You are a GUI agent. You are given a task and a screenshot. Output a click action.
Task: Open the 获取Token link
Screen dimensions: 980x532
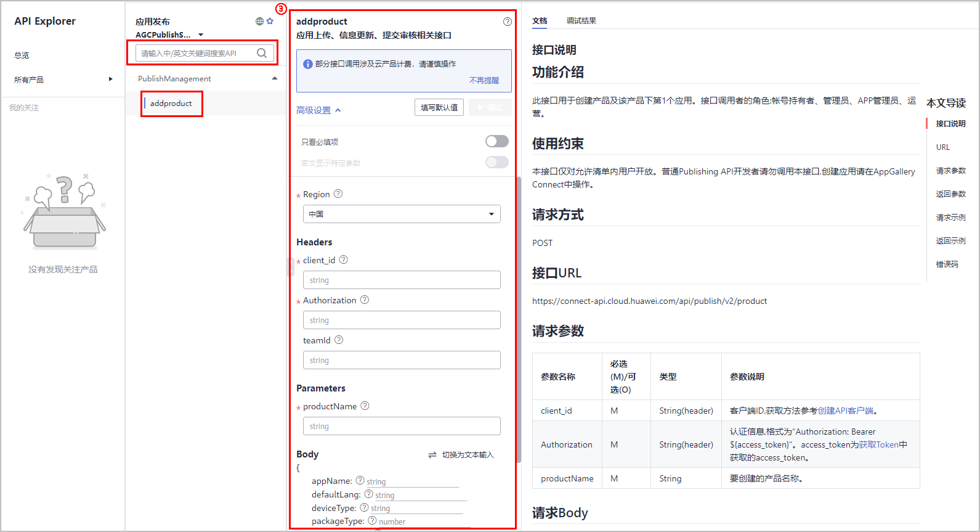coord(879,444)
